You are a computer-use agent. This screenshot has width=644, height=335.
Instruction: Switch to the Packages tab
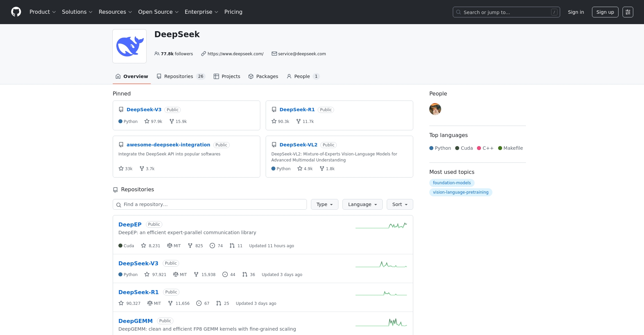pos(263,76)
